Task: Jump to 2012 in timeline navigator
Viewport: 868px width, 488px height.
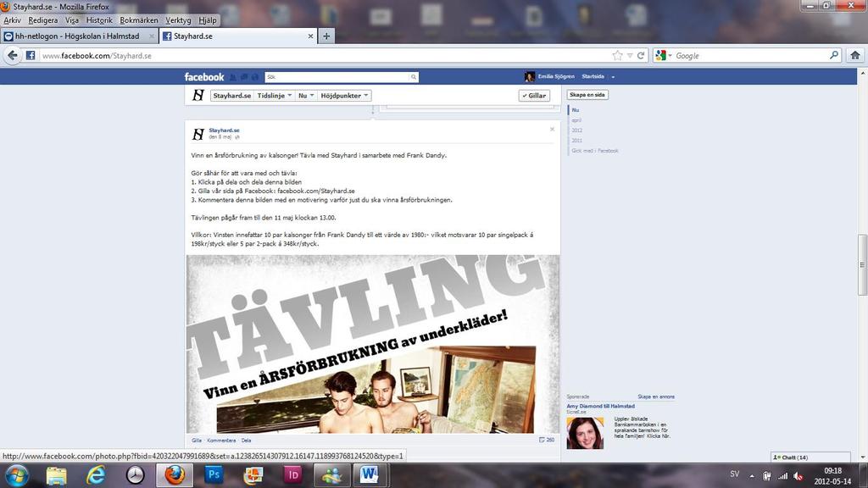Action: (x=576, y=130)
